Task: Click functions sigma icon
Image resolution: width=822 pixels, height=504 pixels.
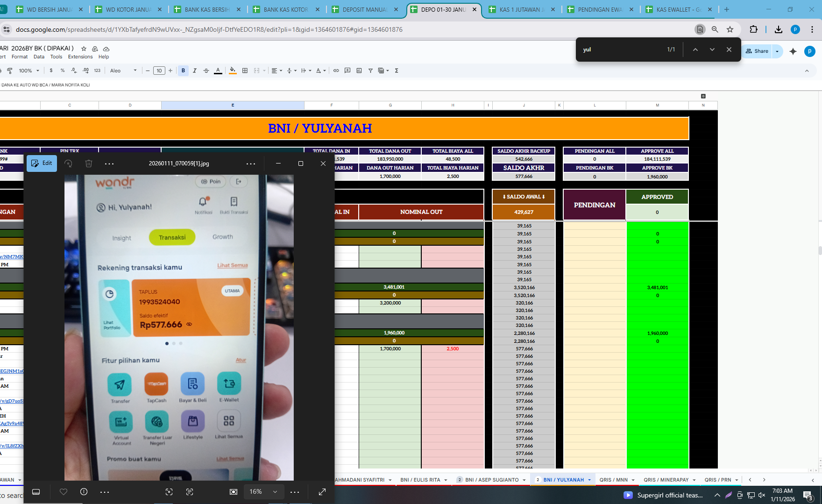Action: pos(397,71)
